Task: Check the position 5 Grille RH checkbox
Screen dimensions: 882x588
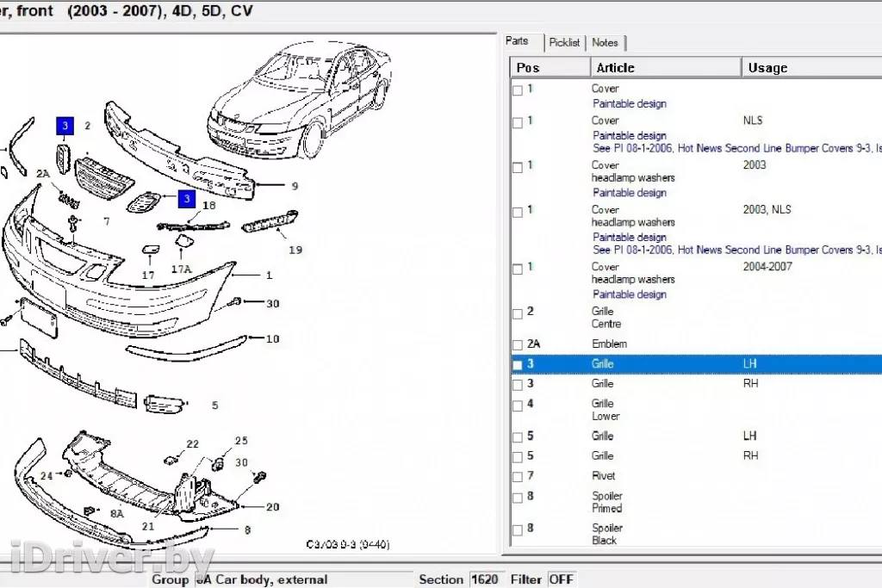Action: point(518,457)
